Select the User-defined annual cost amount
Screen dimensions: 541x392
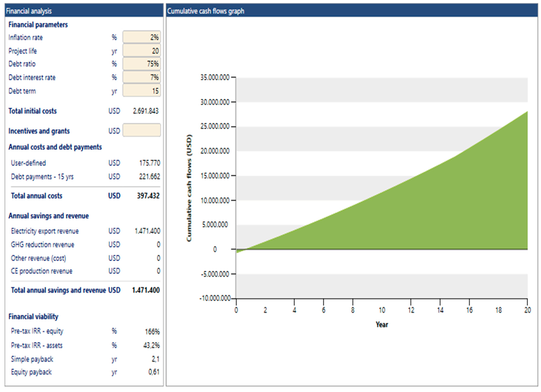pyautogui.click(x=150, y=163)
